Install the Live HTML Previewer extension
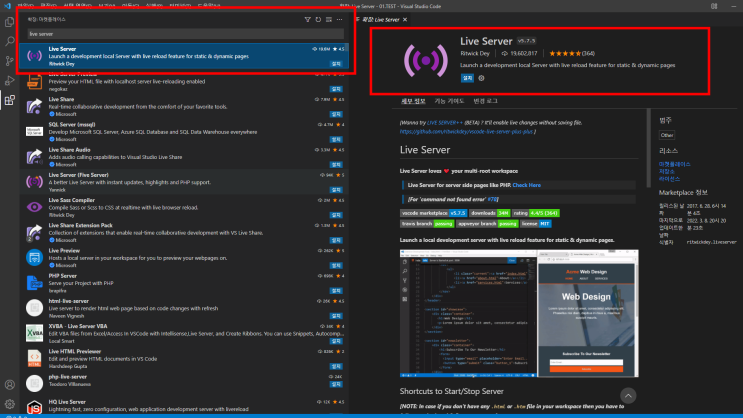Image resolution: width=743 pixels, height=418 pixels. 336,366
